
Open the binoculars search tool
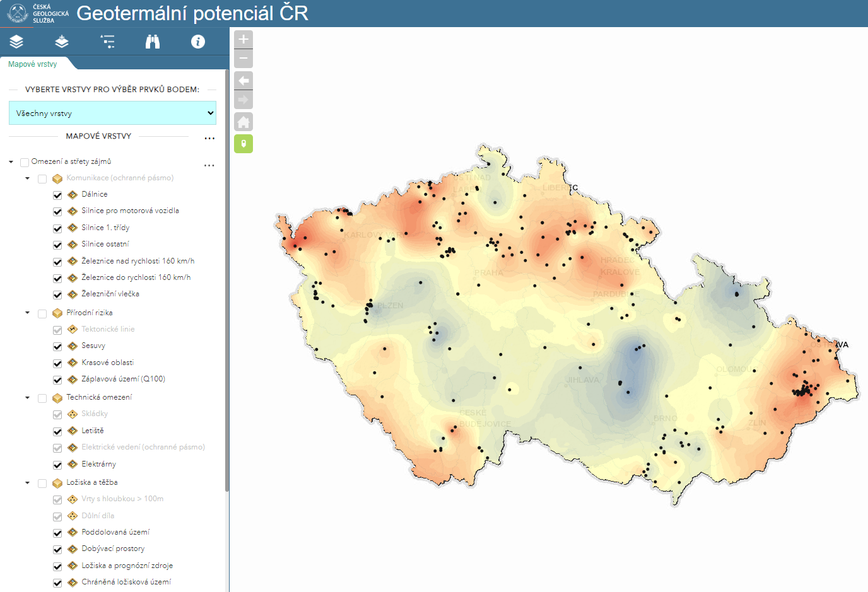click(153, 42)
